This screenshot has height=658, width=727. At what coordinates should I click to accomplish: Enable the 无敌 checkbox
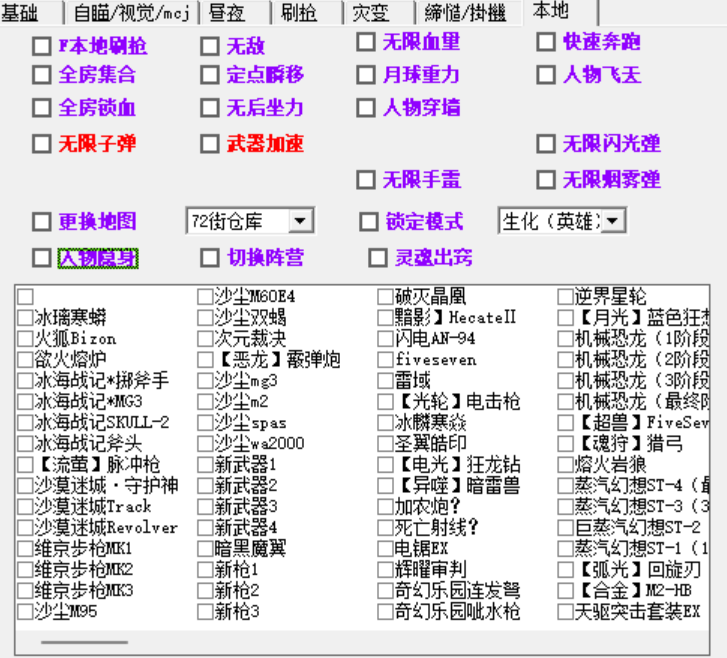[x=210, y=46]
